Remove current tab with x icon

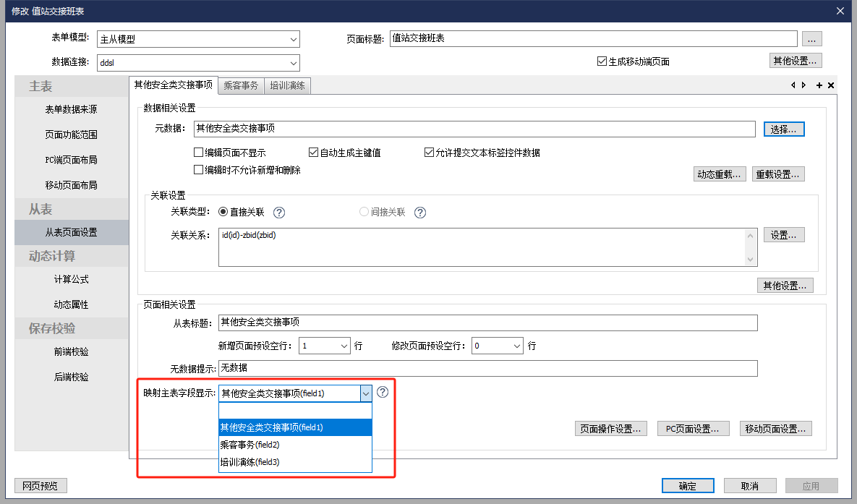pos(831,85)
